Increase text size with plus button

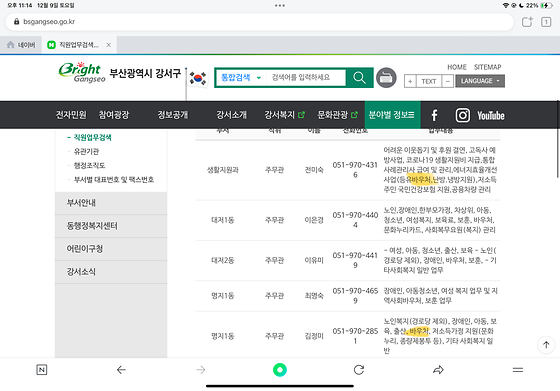(x=410, y=81)
